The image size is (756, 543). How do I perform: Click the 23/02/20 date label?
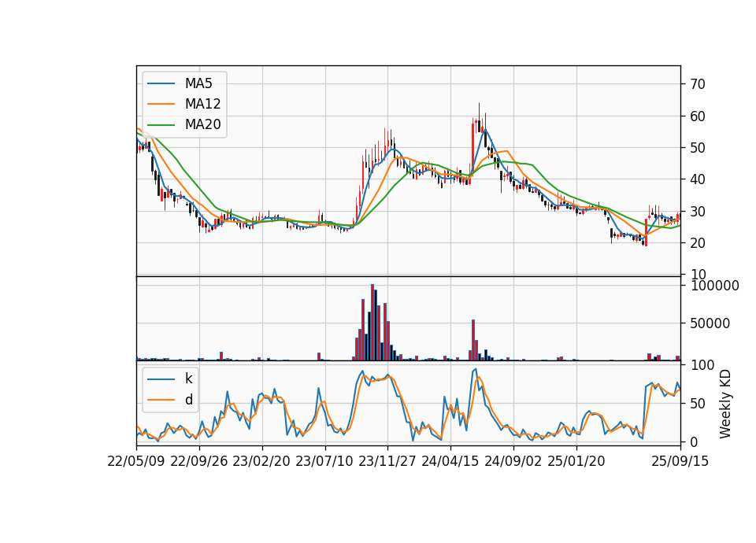[261, 462]
